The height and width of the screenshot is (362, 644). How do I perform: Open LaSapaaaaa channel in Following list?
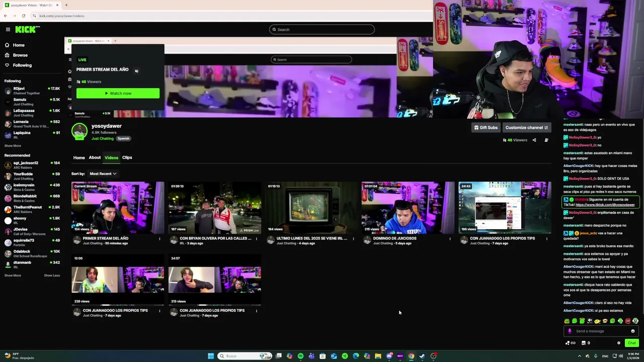pos(32,113)
